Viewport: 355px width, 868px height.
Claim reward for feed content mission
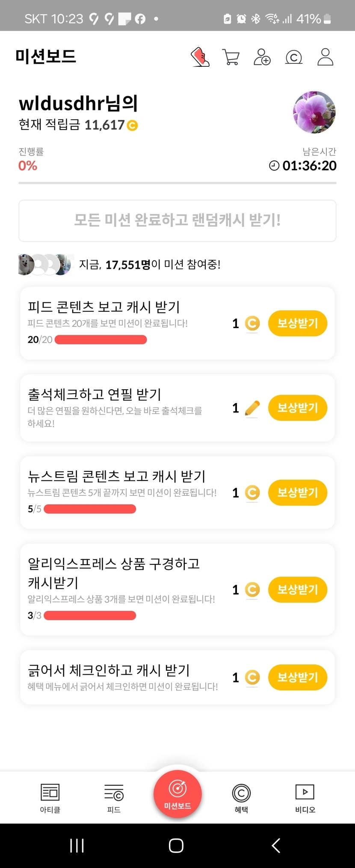pyautogui.click(x=298, y=323)
